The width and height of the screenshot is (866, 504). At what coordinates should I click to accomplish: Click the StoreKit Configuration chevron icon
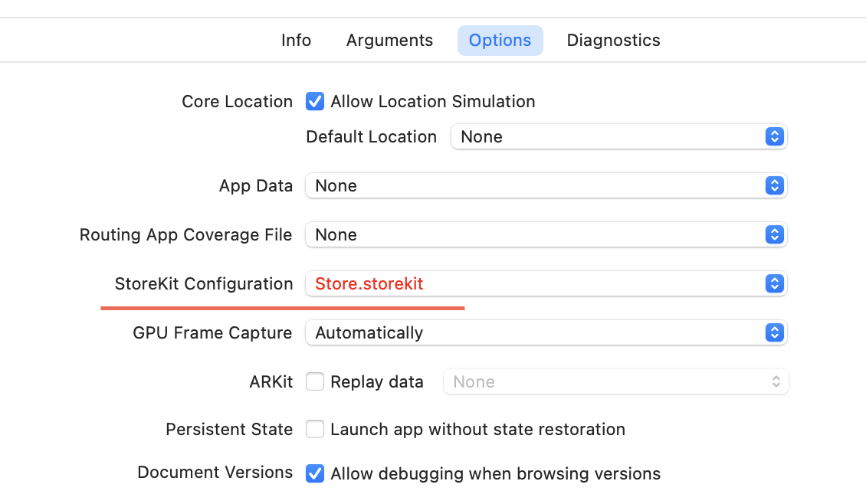tap(775, 284)
